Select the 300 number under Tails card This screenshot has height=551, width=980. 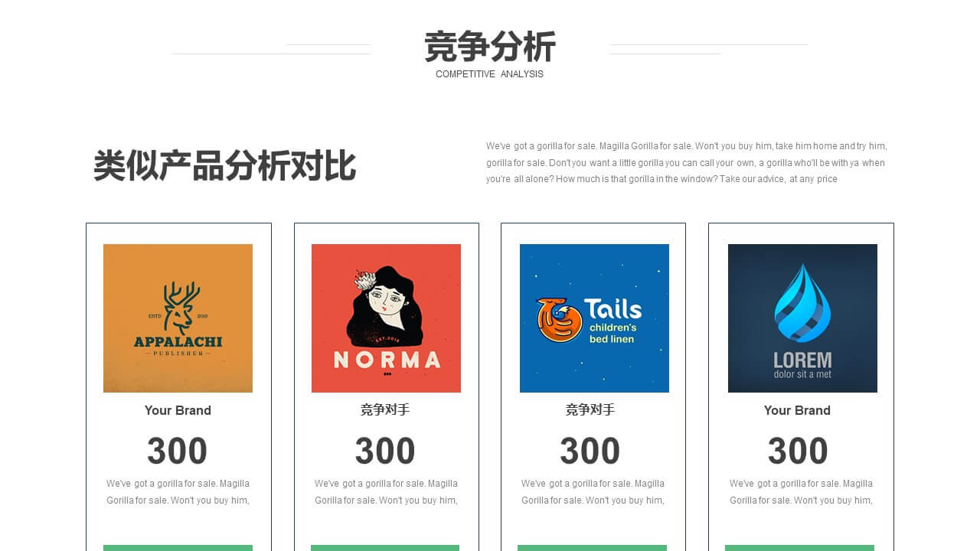tap(590, 452)
